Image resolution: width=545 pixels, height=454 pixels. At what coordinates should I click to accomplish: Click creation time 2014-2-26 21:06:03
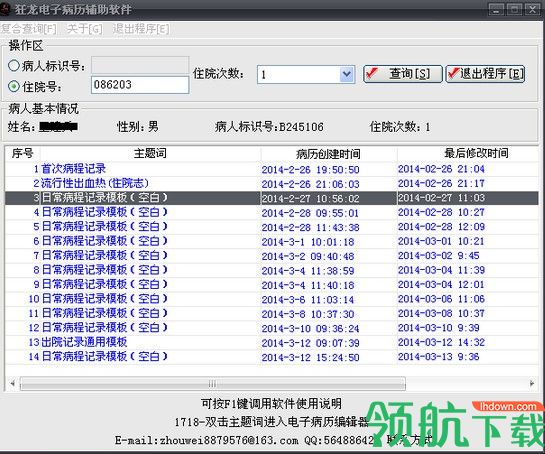pos(310,184)
